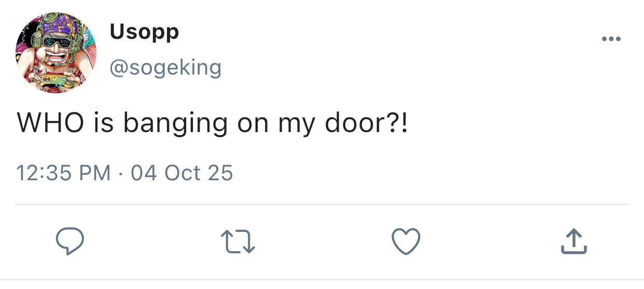
Task: Retweet the door banging tweet
Action: tap(238, 242)
